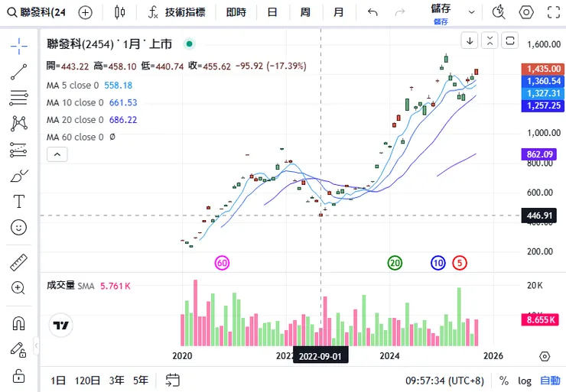Switch to the 即時 interval
This screenshot has width=566, height=392.
tap(236, 13)
